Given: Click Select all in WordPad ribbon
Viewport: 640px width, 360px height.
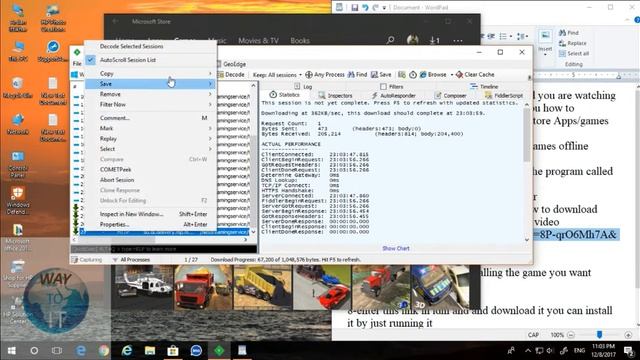Looking at the screenshot, I should pyautogui.click(x=574, y=53).
